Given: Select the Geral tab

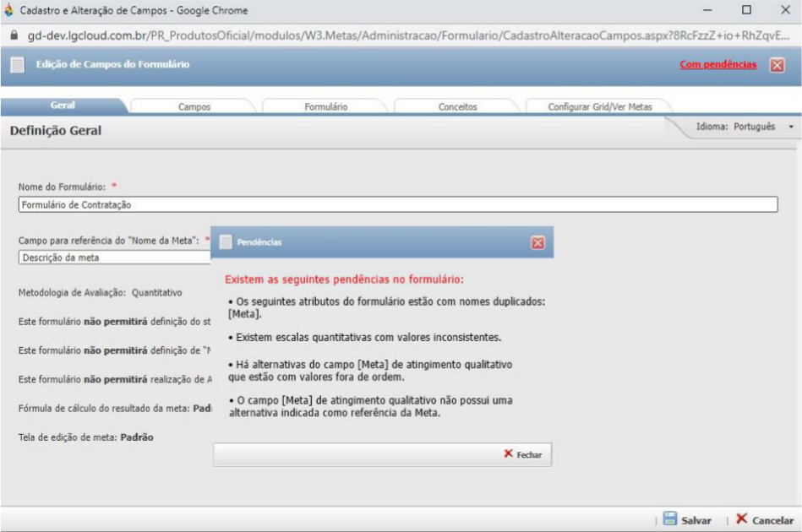Looking at the screenshot, I should (x=63, y=106).
